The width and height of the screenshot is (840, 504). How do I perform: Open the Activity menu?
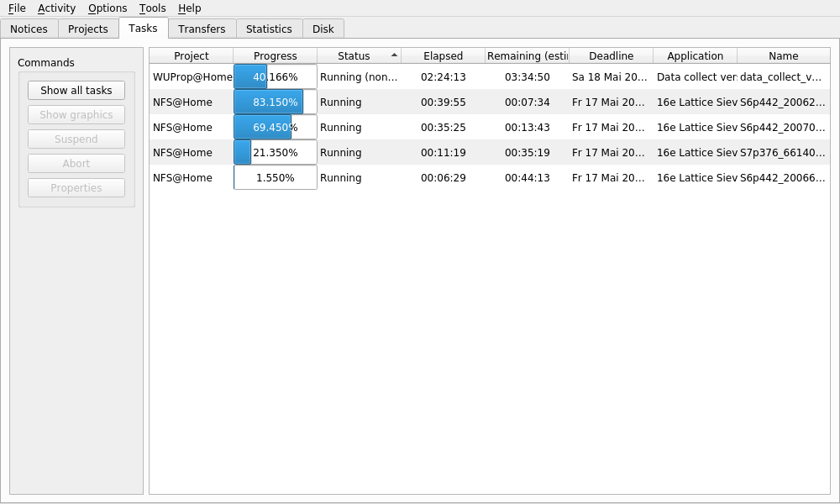tap(56, 8)
